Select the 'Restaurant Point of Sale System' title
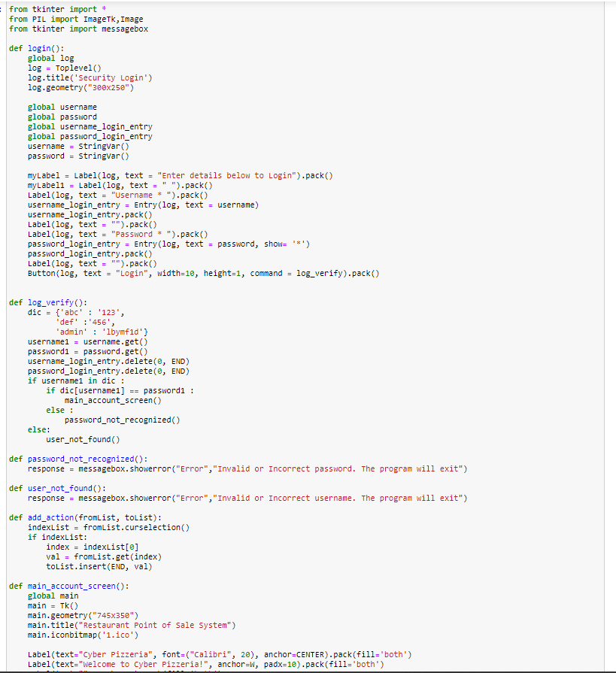Image resolution: width=616 pixels, height=673 pixels. [150, 624]
